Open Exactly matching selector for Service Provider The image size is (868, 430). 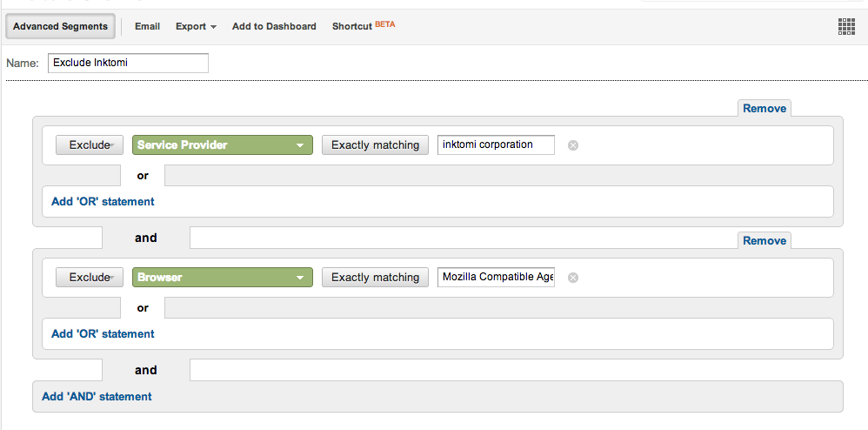point(376,145)
